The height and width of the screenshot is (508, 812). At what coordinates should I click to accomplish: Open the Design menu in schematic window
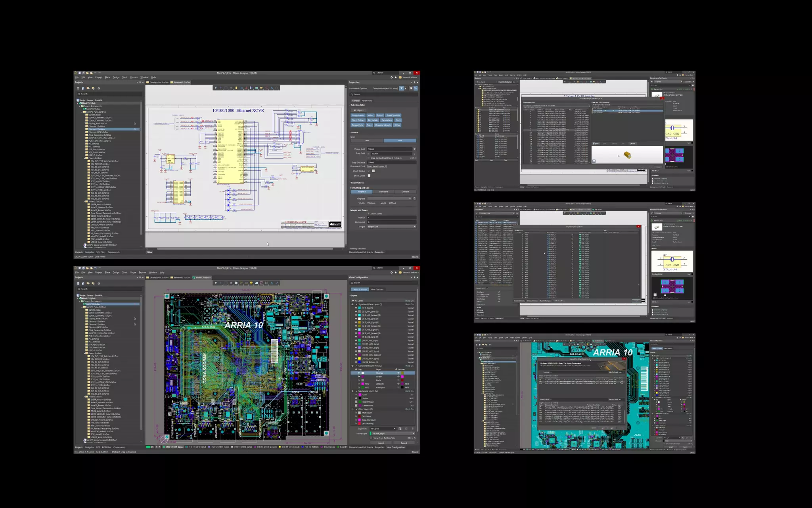[x=116, y=77]
